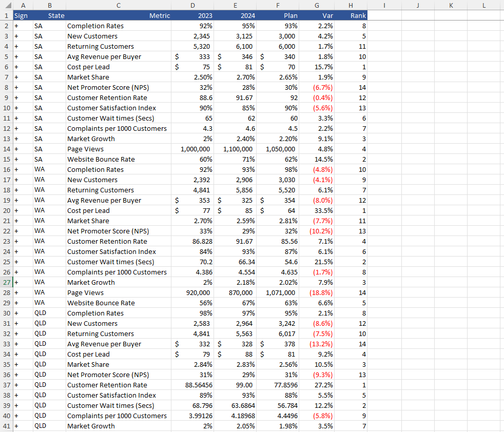Select QLD Customer Wait times 2024 value 63.6864

[235, 405]
